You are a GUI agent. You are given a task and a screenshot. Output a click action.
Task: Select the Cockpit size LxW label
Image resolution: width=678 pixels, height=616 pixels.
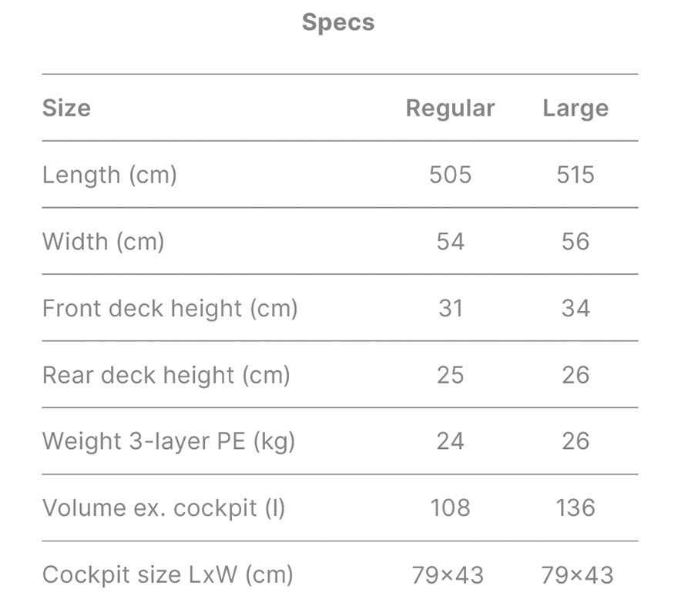pyautogui.click(x=167, y=575)
